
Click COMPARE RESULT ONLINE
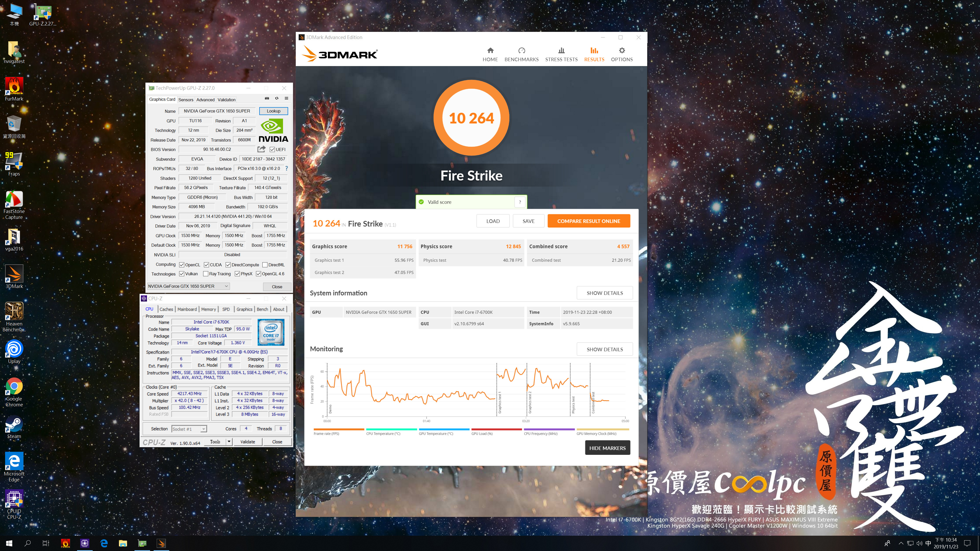(x=589, y=221)
